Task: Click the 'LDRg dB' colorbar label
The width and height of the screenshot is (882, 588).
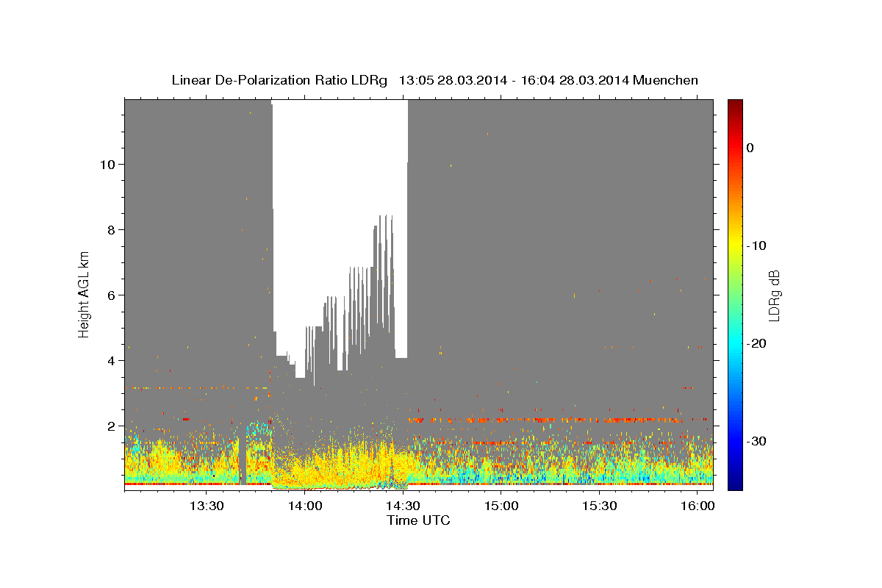Action: click(x=773, y=295)
